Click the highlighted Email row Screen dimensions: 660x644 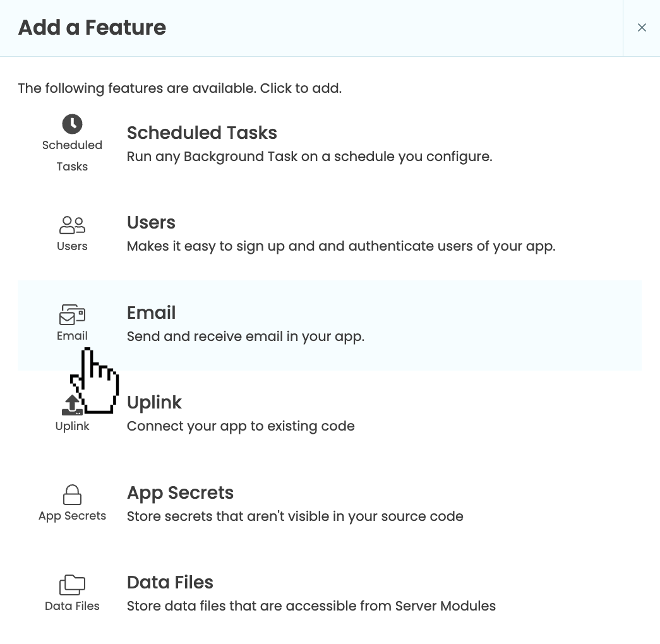(328, 325)
